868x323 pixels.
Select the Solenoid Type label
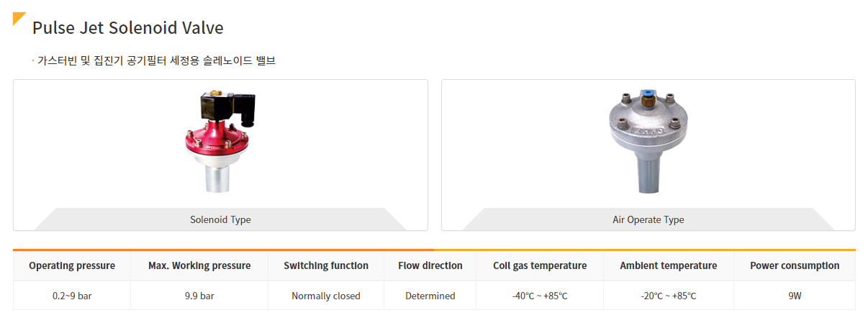(220, 219)
